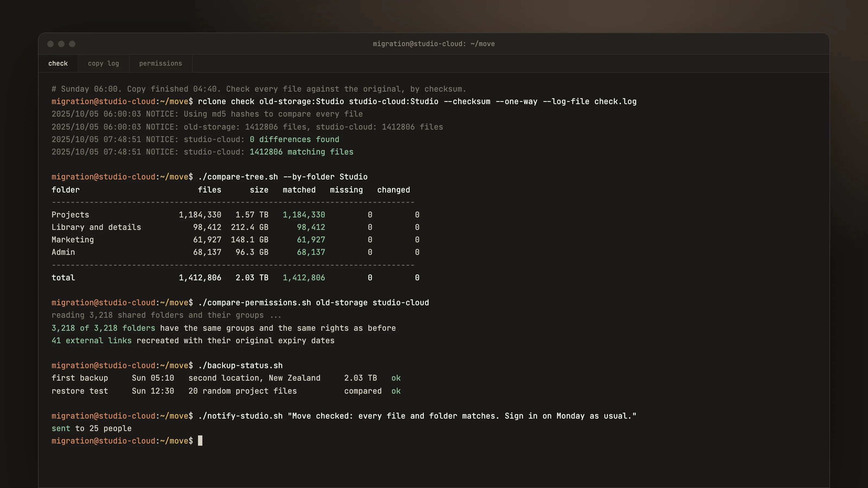
Task: Click the old-storage 1412806 files notice line
Action: point(247,127)
